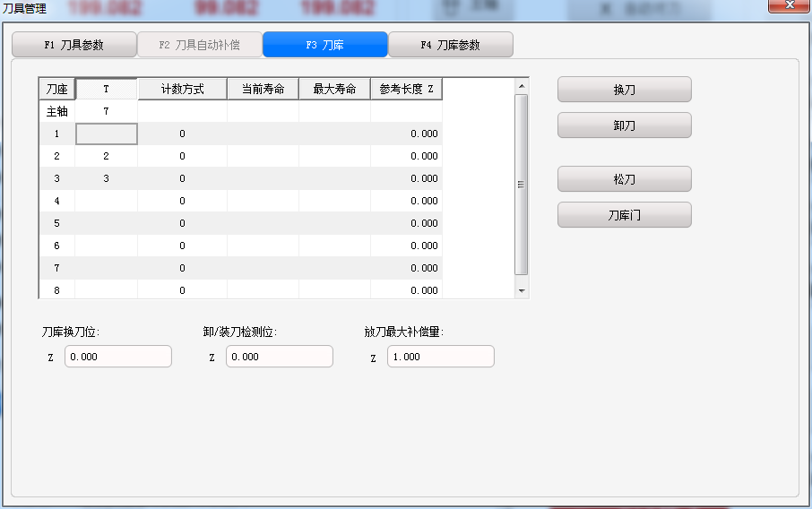Click the 卸刀 button
This screenshot has width=812, height=509.
pos(624,125)
